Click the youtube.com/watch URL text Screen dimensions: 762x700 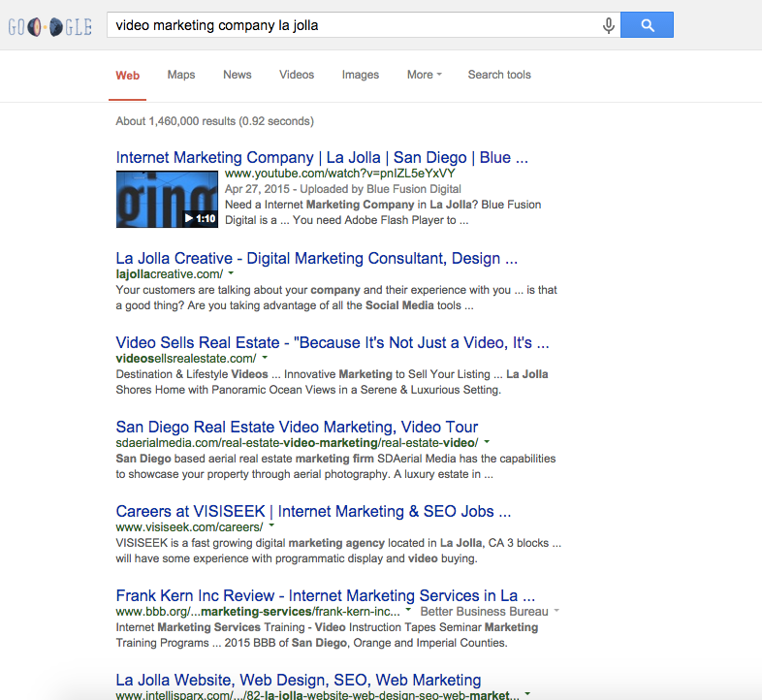point(339,174)
